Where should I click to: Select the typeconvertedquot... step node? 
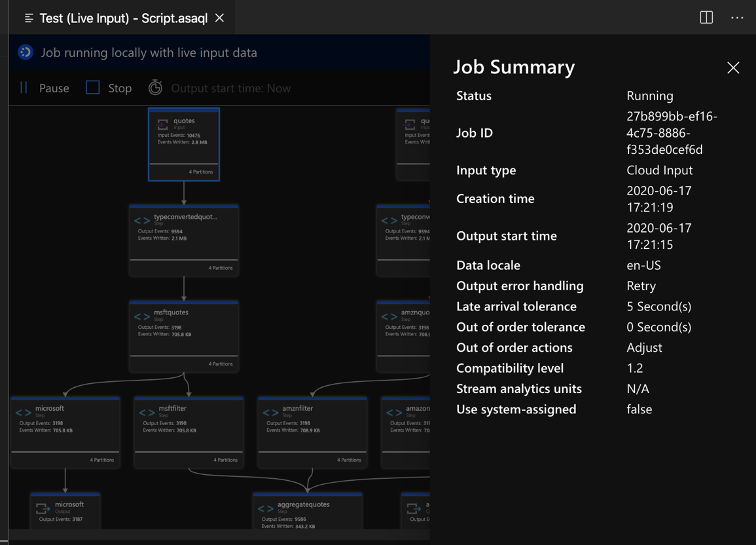[x=184, y=240]
